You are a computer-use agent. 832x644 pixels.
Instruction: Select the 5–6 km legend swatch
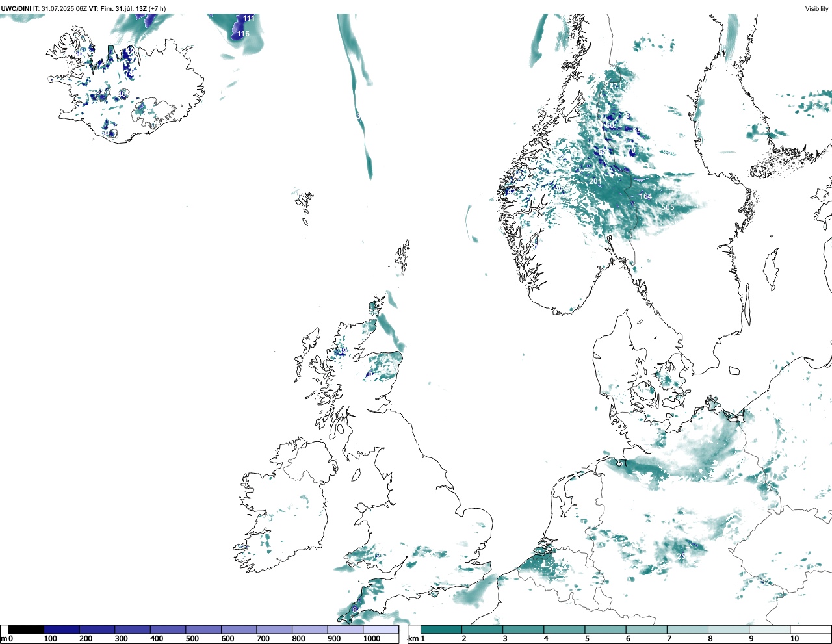[x=605, y=630]
